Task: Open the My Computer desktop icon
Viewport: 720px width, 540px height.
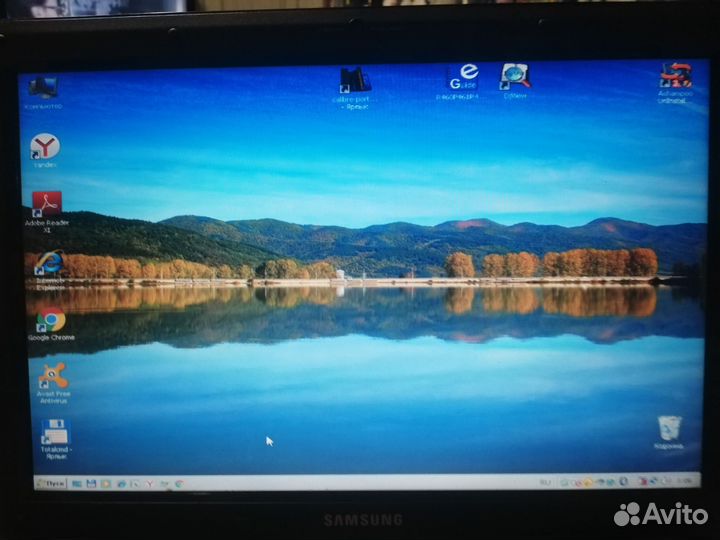Action: [43, 93]
